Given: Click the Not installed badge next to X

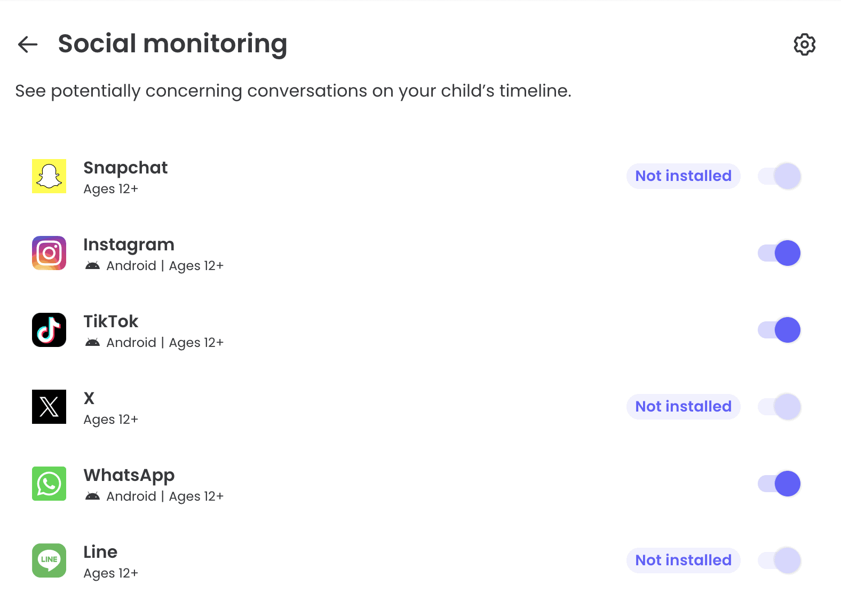Looking at the screenshot, I should [x=683, y=407].
